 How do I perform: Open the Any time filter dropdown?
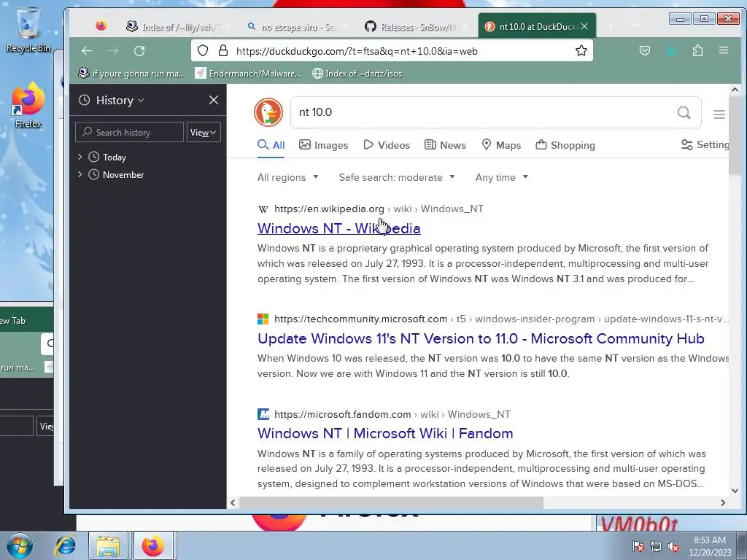click(x=502, y=177)
